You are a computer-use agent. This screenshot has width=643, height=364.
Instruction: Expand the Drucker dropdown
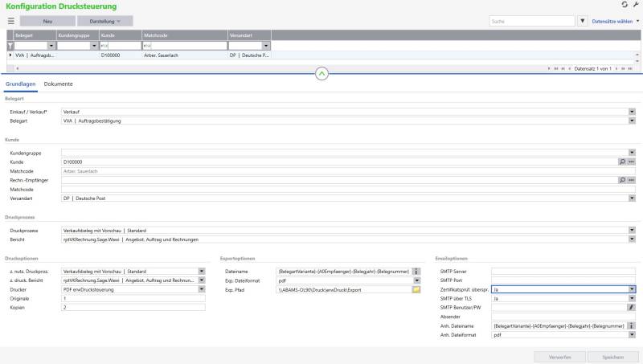202,288
